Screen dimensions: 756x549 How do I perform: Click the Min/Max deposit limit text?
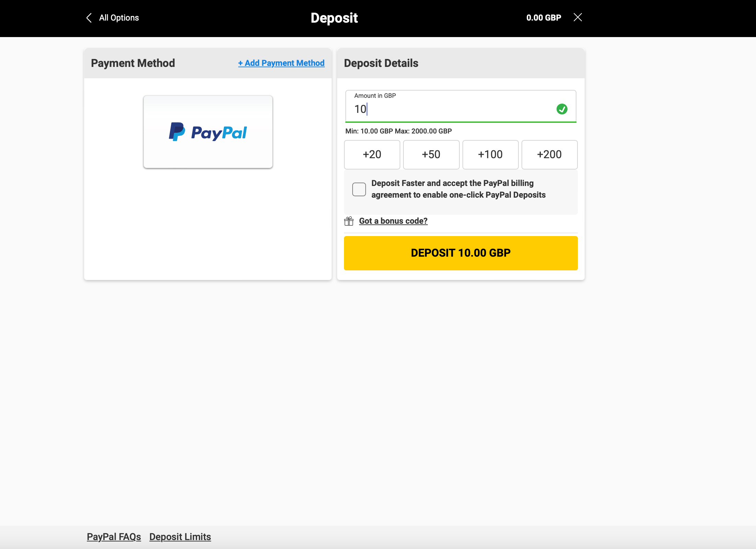[x=399, y=131]
